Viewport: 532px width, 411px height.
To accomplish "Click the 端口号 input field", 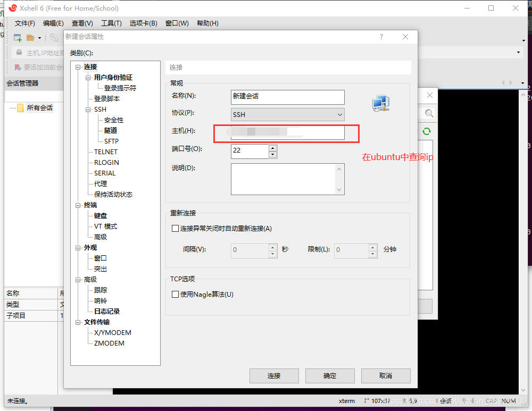I will tap(250, 151).
